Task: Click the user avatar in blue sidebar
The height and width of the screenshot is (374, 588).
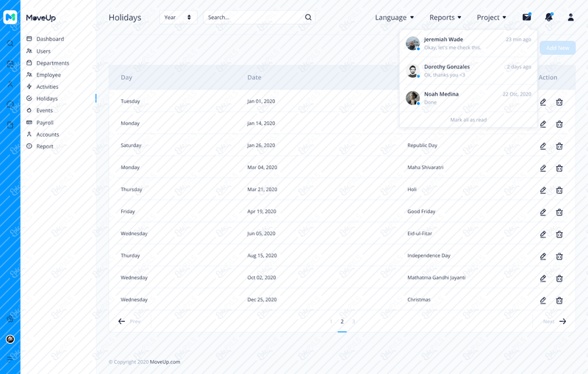Action: point(10,339)
